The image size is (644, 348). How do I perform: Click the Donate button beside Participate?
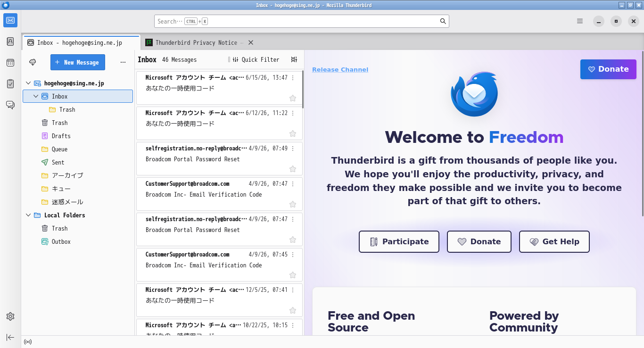click(x=479, y=241)
